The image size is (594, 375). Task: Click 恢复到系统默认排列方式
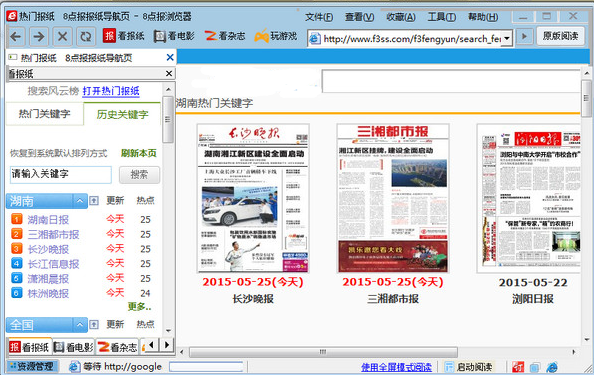coord(59,153)
